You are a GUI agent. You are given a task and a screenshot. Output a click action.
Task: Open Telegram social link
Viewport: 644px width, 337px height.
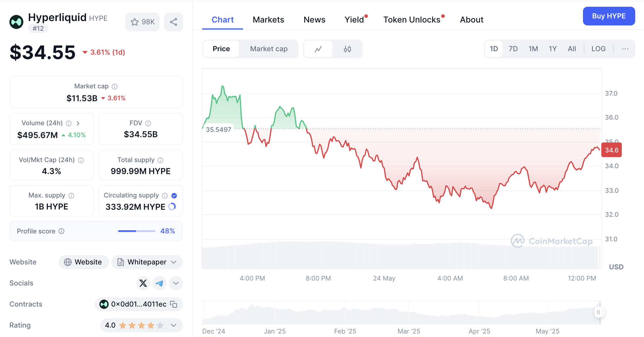(x=160, y=283)
